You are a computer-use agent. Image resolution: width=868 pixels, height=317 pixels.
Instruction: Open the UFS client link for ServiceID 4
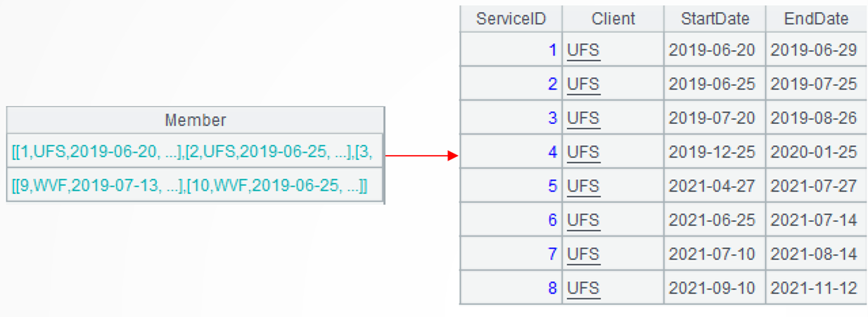(x=583, y=152)
